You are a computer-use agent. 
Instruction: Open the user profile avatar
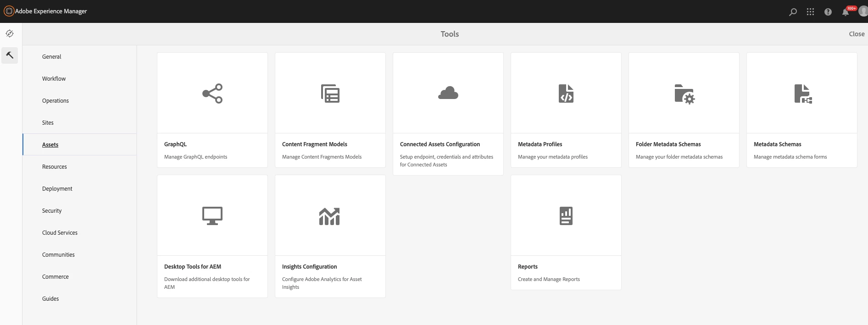point(863,11)
